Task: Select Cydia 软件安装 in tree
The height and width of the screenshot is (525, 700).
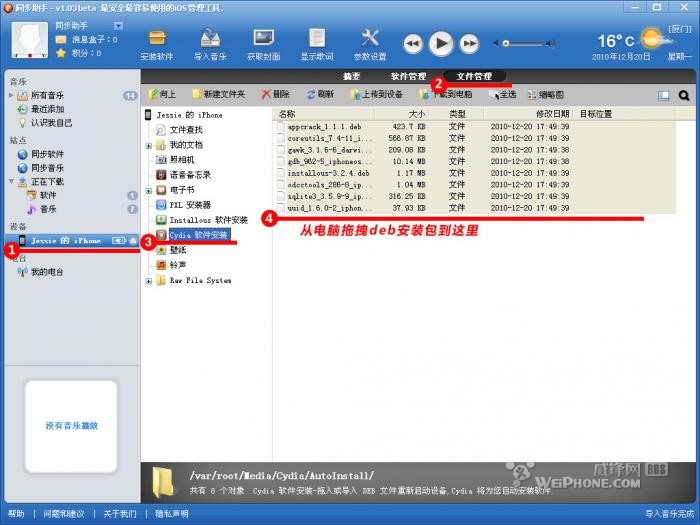Action: coord(199,235)
